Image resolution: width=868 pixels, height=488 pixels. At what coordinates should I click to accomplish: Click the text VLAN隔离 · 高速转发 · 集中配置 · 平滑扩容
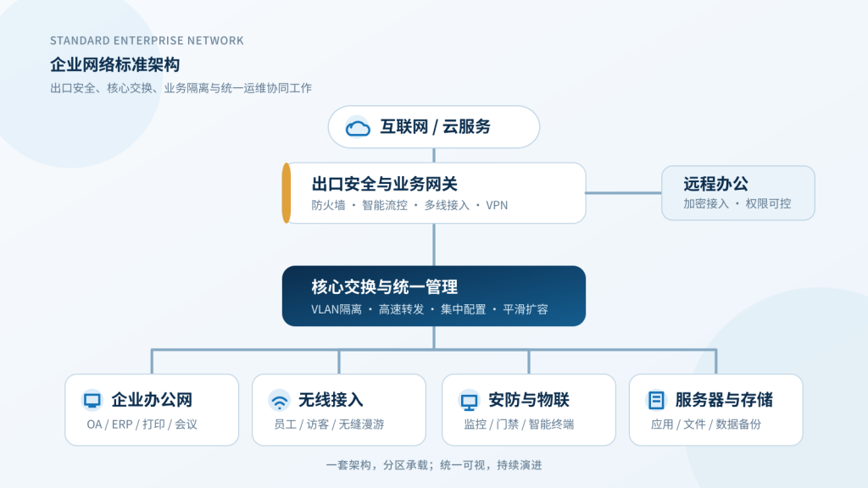click(430, 309)
